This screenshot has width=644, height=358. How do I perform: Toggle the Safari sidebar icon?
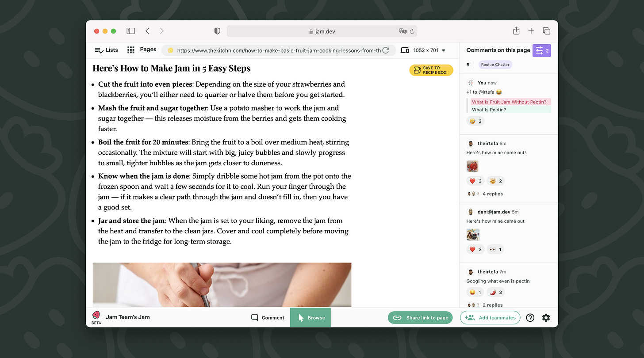[x=130, y=31]
